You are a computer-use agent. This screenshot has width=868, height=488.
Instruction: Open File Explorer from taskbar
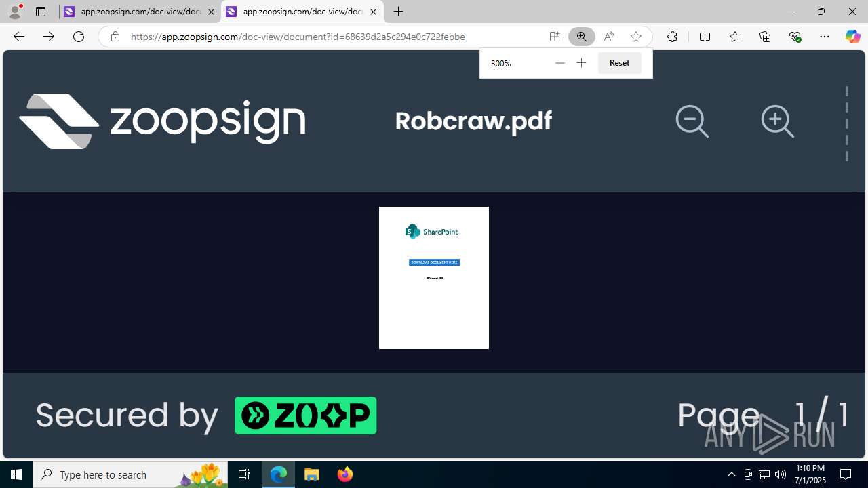point(311,474)
